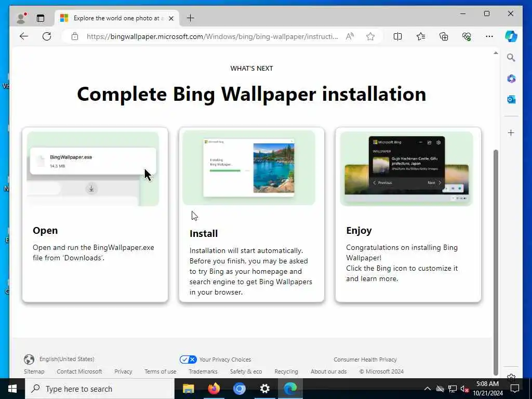This screenshot has height=399, width=532.
Task: Launch Firefox from the taskbar
Action: [x=214, y=389]
